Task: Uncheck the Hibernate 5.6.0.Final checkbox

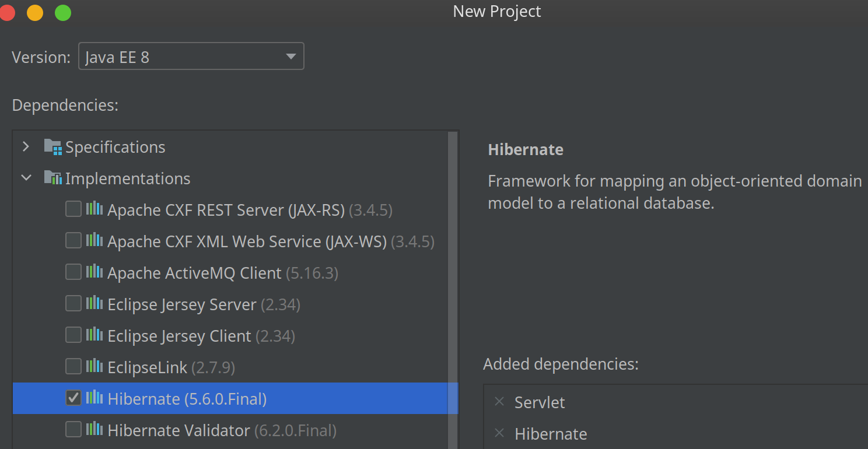Action: click(73, 398)
